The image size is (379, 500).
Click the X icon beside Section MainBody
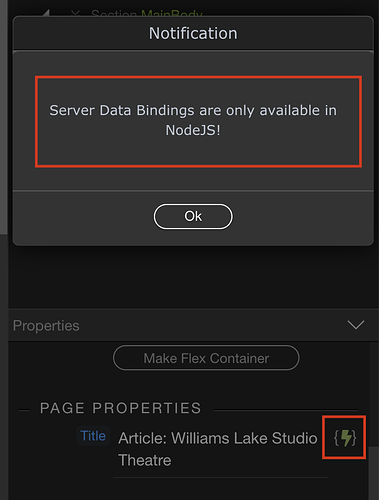(76, 13)
